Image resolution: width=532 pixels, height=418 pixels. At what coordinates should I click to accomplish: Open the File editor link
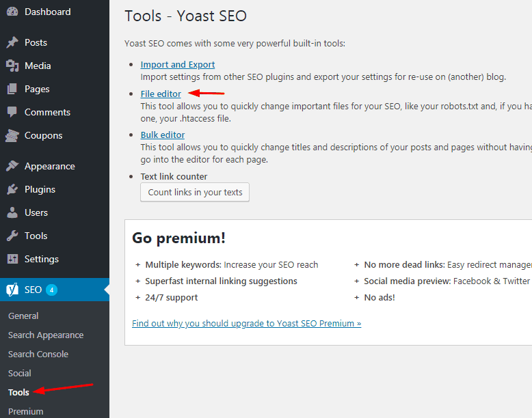(x=161, y=94)
